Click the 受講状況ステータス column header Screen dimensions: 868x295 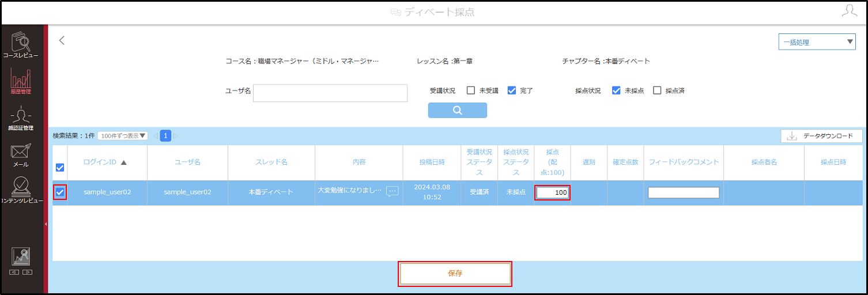click(x=480, y=162)
